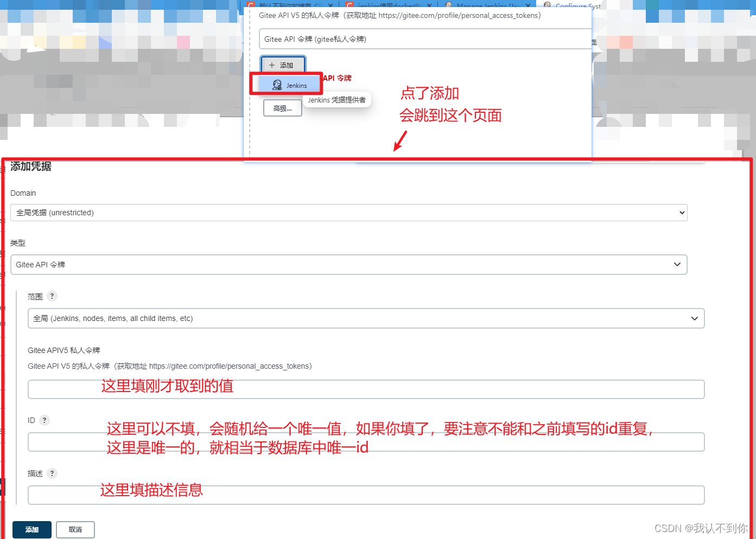This screenshot has height=539, width=756.
Task: Open the 描述 help question-mark icon
Action: (52, 473)
